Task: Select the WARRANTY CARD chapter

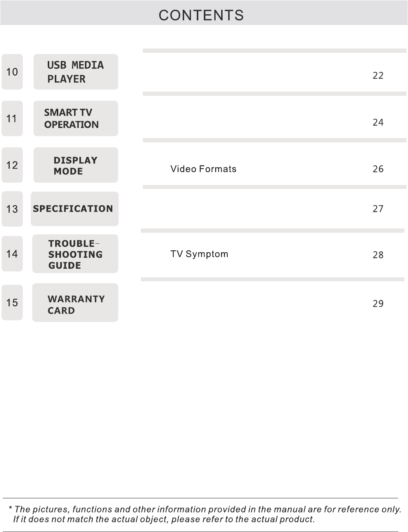Action: click(75, 302)
